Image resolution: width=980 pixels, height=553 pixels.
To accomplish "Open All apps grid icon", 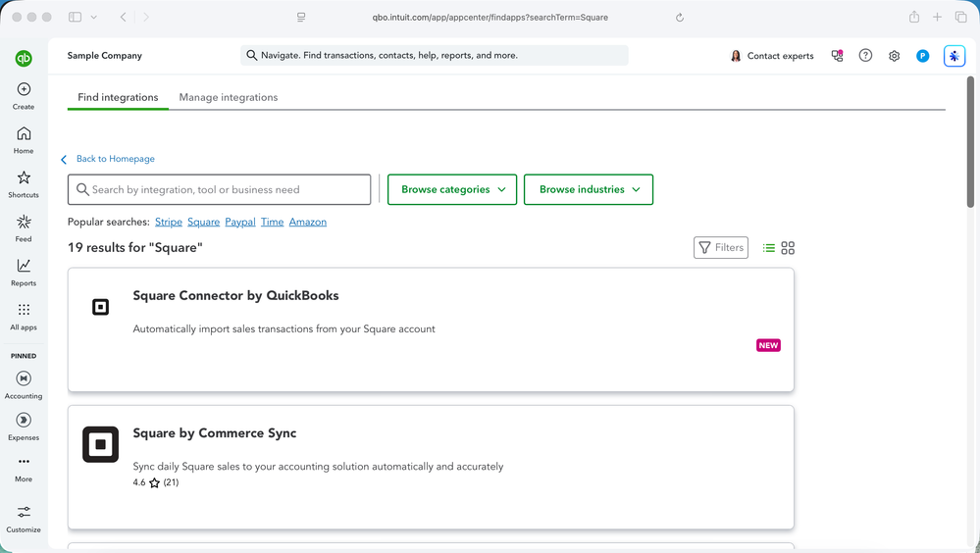I will tap(24, 310).
